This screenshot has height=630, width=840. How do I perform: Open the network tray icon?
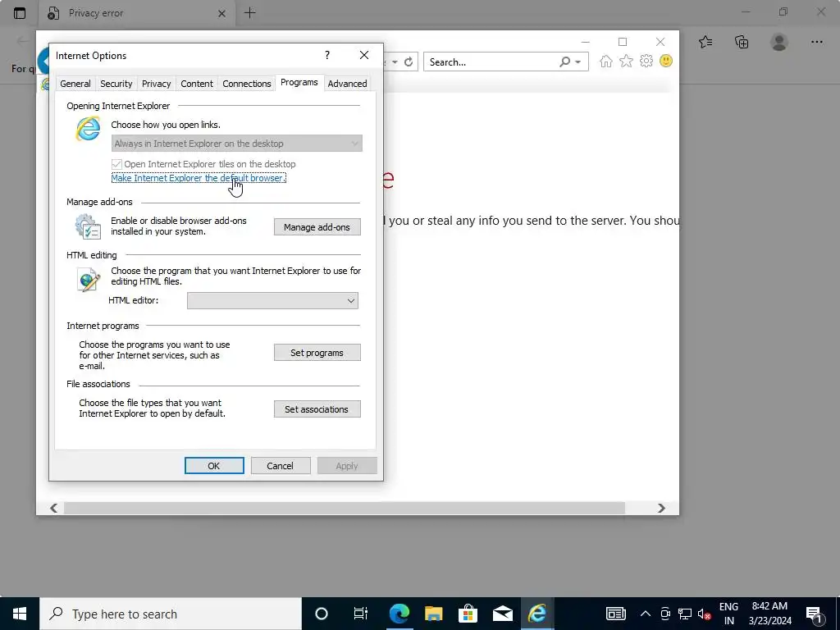(x=685, y=614)
